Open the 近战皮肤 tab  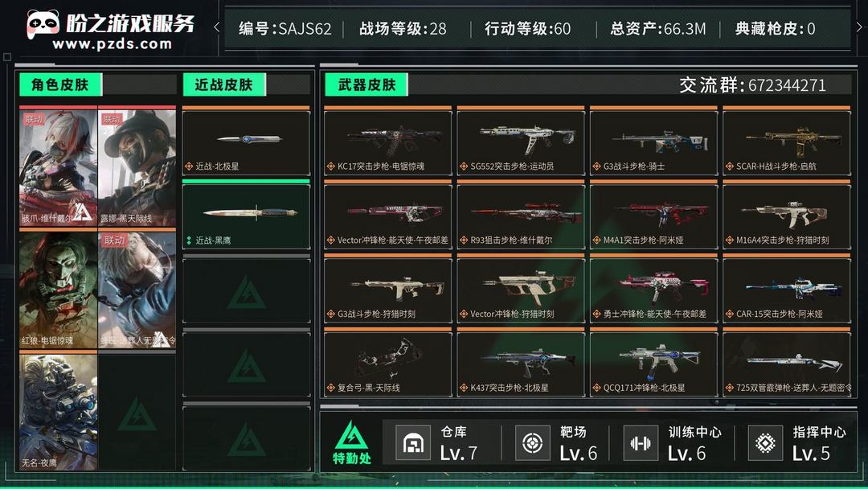(x=224, y=84)
